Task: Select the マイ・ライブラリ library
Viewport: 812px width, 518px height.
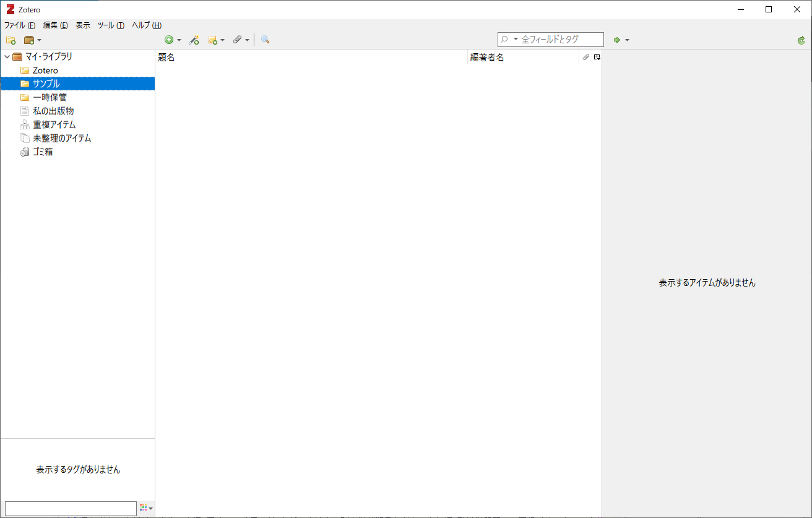Action: click(49, 56)
